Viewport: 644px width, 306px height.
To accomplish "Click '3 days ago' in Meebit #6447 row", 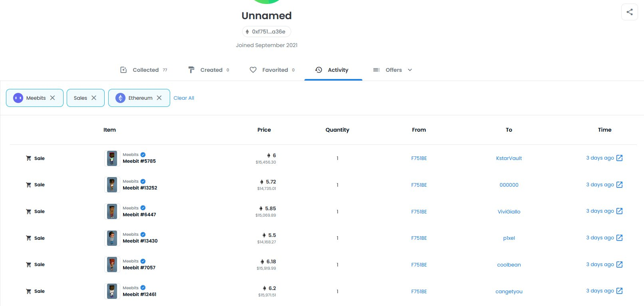I will (600, 211).
